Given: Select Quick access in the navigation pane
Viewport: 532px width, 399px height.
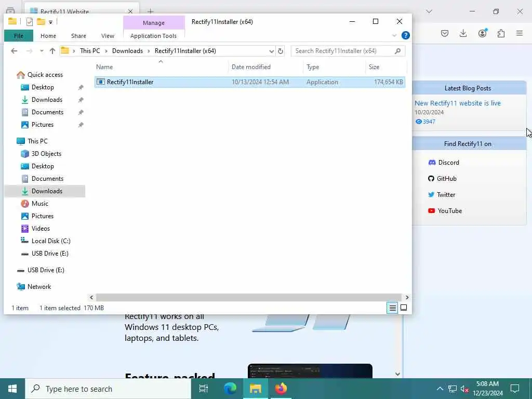Looking at the screenshot, I should click(x=45, y=75).
